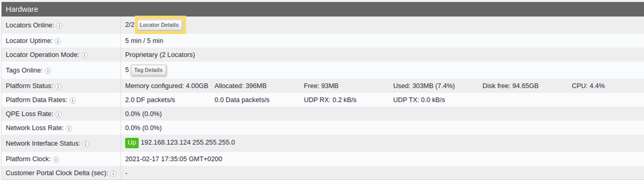644x180 pixels.
Task: Show info for Tags Online
Action: pos(48,71)
